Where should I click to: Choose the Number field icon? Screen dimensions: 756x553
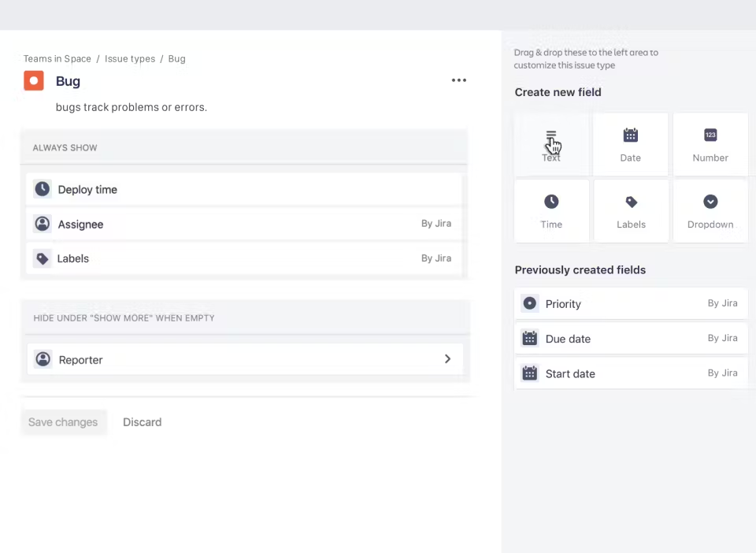click(710, 135)
